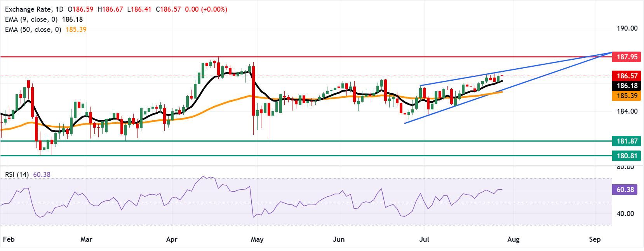
Task: Click the C186.57 close value in header
Action: tap(169, 9)
